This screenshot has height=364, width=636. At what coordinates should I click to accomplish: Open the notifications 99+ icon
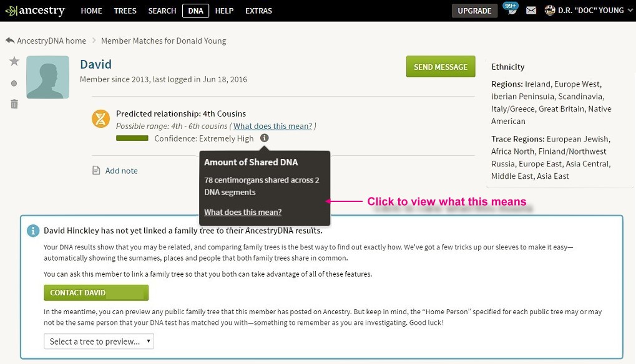click(x=511, y=9)
